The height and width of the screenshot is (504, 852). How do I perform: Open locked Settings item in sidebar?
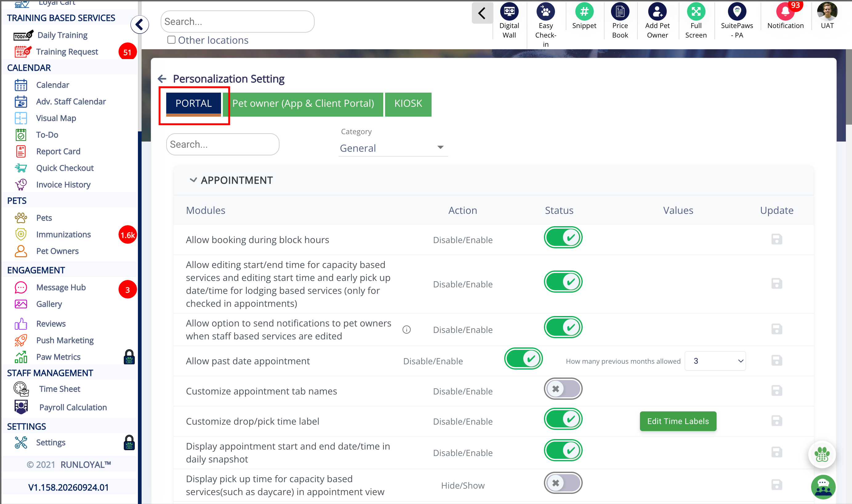point(51,442)
